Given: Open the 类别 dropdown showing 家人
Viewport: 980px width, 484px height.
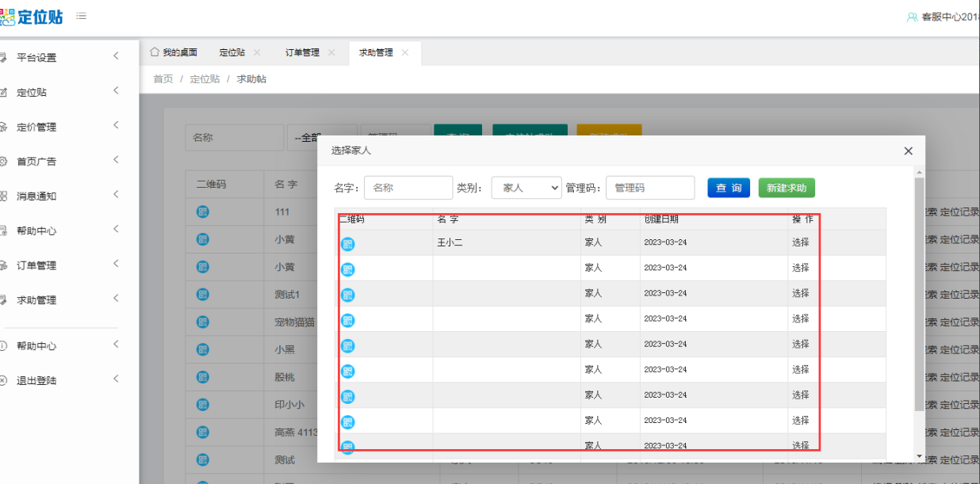Looking at the screenshot, I should (526, 188).
